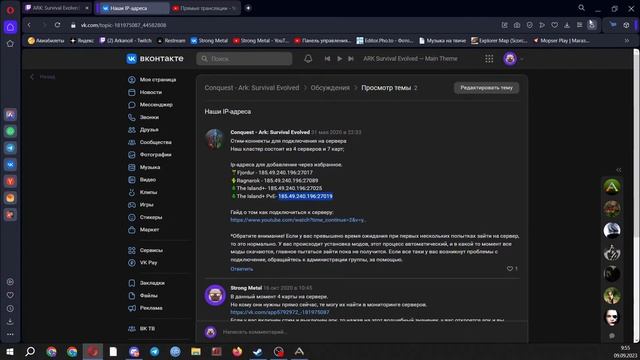Open Авиабилеты bookmark
This screenshot has width=640, height=360.
(x=46, y=40)
